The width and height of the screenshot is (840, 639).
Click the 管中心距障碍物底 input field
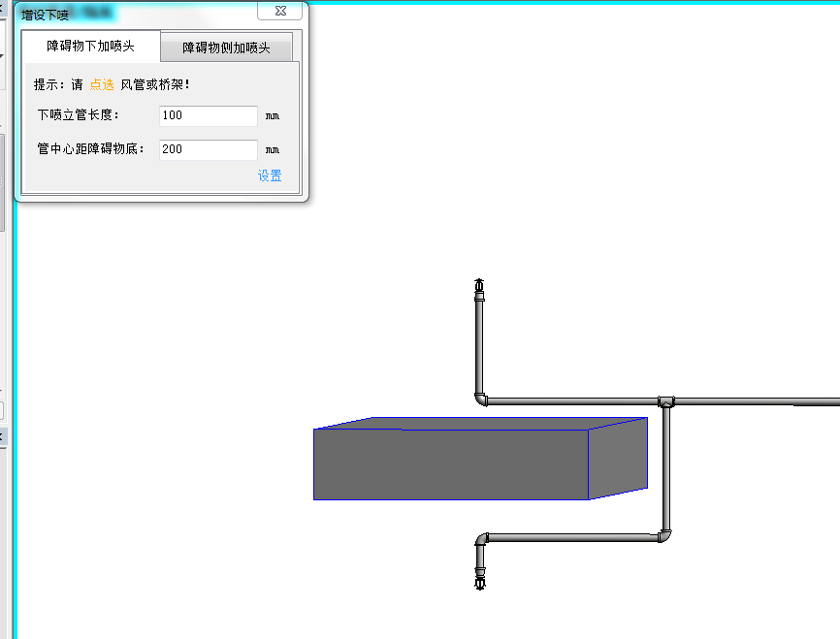(x=209, y=150)
